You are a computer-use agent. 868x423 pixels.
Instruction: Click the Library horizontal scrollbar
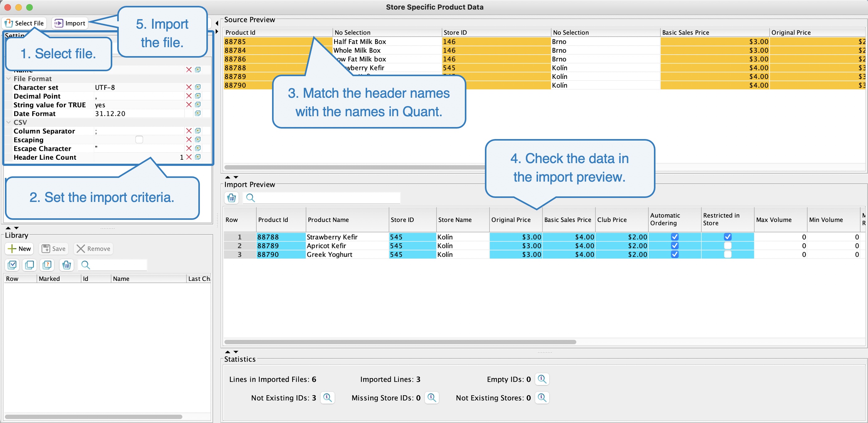(x=93, y=417)
